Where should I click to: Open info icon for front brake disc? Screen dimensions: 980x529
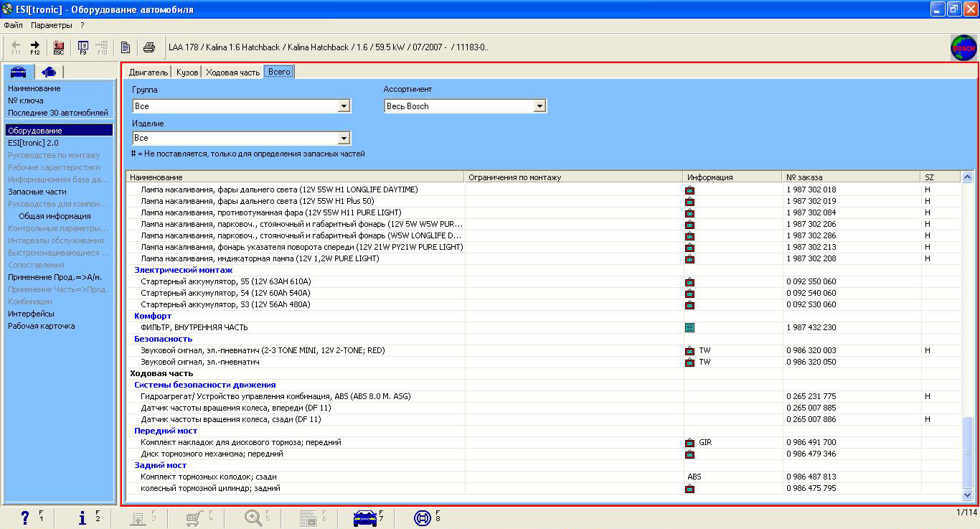tap(689, 454)
